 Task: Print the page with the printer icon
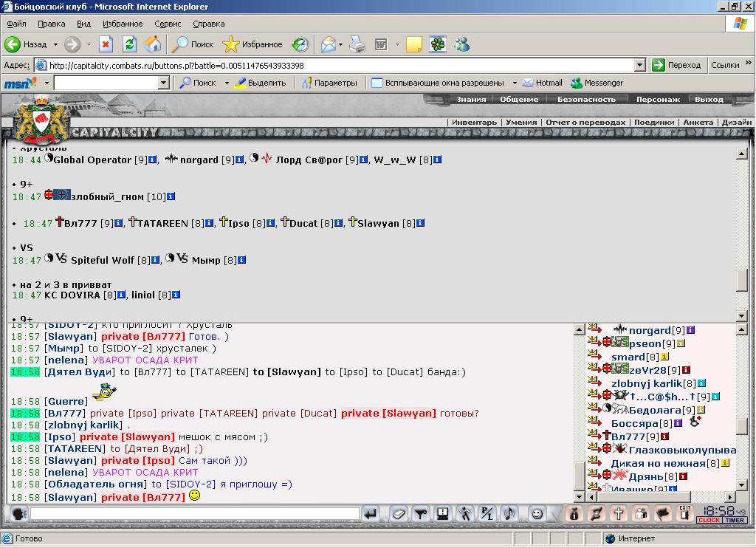point(357,44)
